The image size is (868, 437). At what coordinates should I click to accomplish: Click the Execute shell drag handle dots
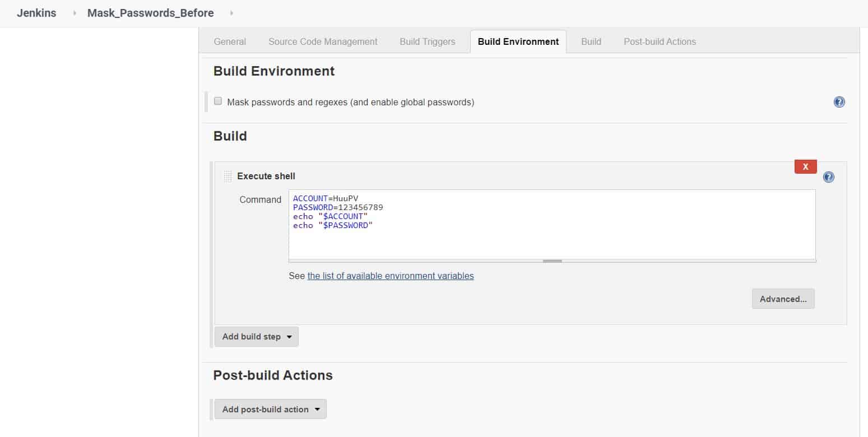[228, 176]
